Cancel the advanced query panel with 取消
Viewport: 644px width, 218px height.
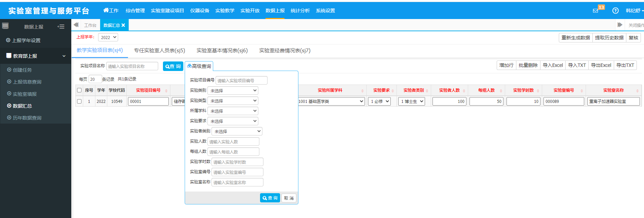[x=289, y=198]
